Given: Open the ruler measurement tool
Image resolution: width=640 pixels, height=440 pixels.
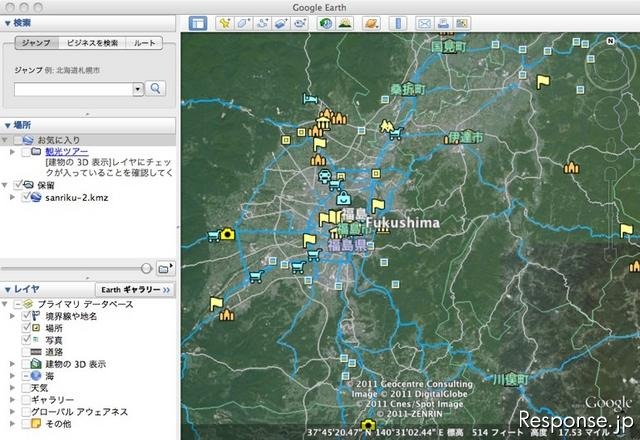Looking at the screenshot, I should [x=398, y=23].
